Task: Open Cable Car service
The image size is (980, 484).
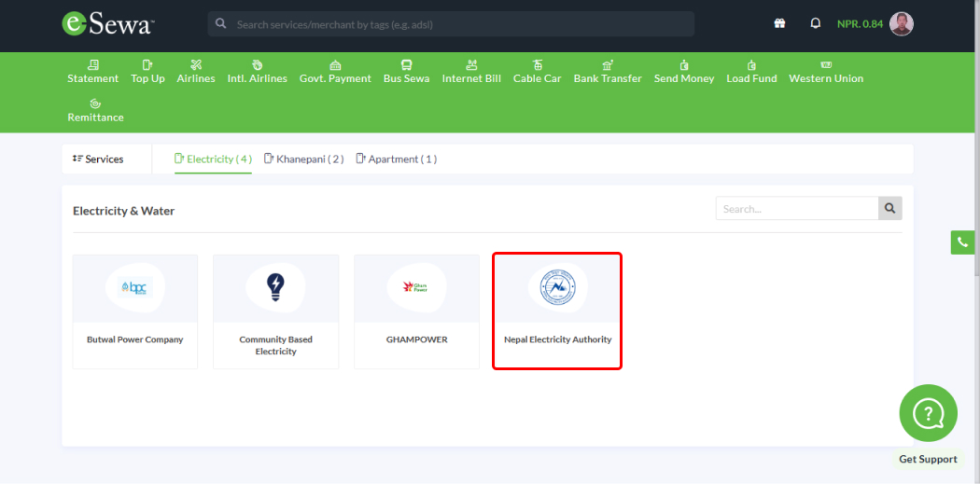Action: pos(538,72)
